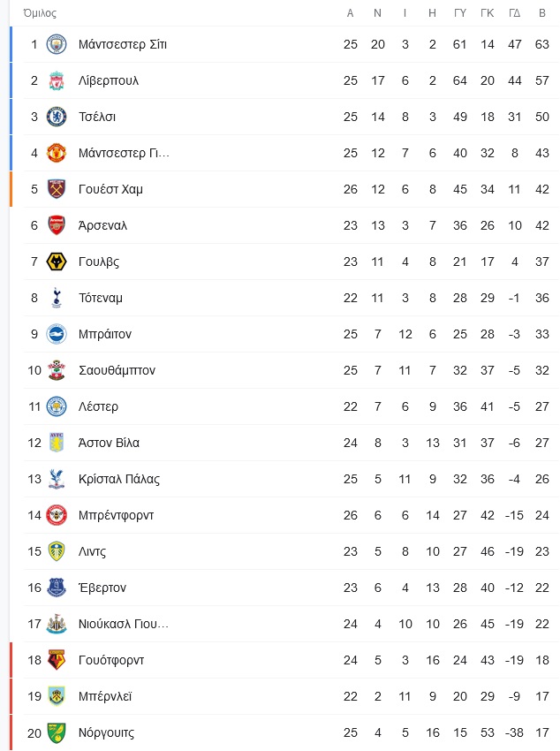
Task: Click the Manchester City club crest
Action: tap(57, 44)
